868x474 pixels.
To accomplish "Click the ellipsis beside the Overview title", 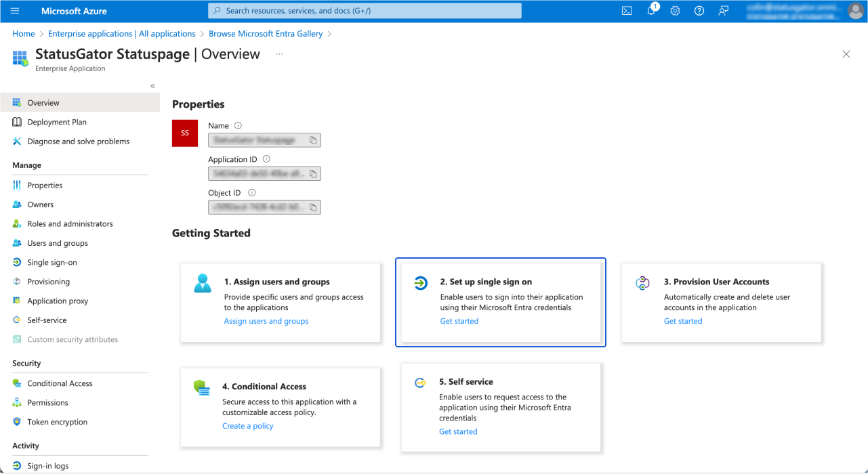I will (279, 54).
